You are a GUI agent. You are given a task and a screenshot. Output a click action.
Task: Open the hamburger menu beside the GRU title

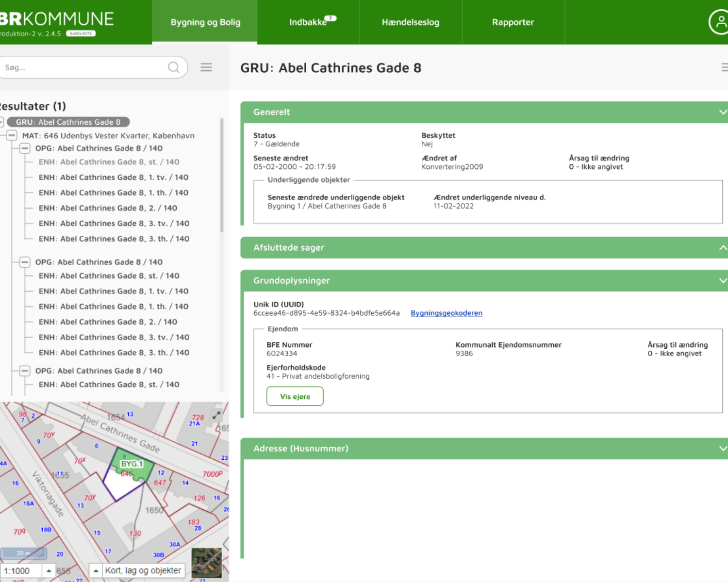724,67
